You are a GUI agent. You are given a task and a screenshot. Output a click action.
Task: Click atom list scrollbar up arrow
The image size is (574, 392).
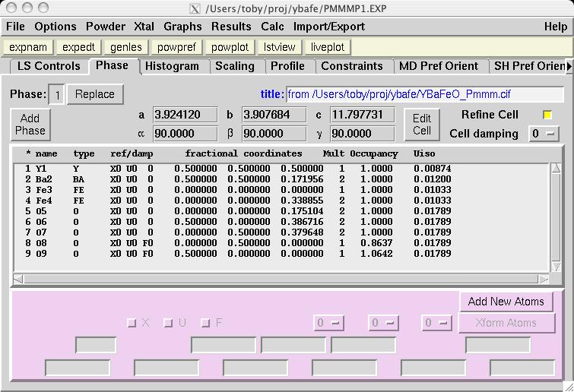tap(556, 168)
